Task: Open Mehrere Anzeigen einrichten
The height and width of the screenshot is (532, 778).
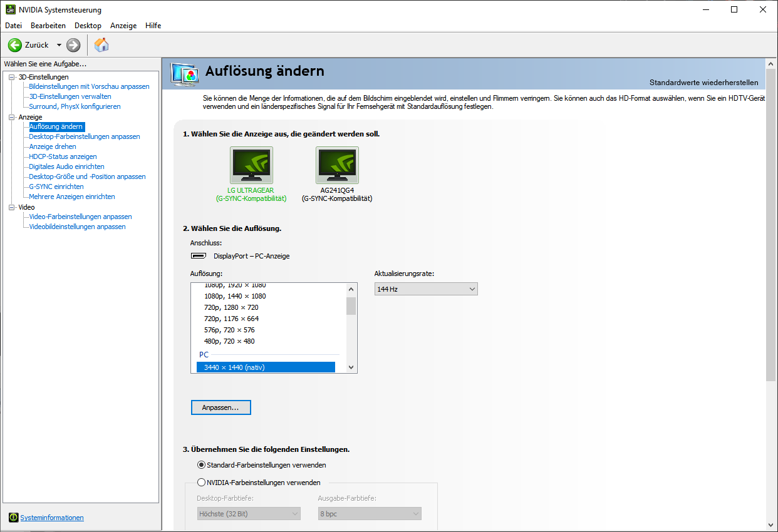Action: point(72,197)
